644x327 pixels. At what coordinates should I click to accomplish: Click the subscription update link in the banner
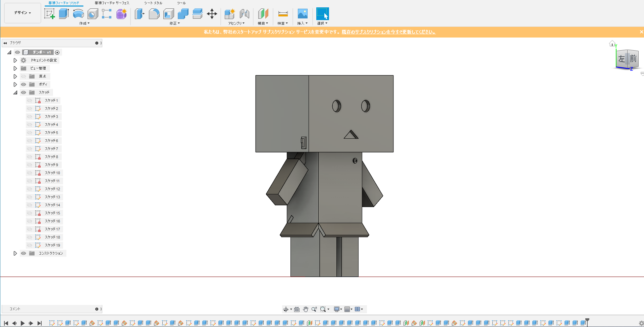coord(388,32)
